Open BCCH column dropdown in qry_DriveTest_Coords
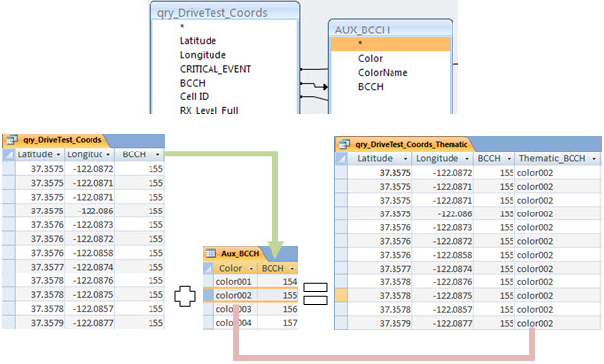This screenshot has height=364, width=604. pos(158,154)
